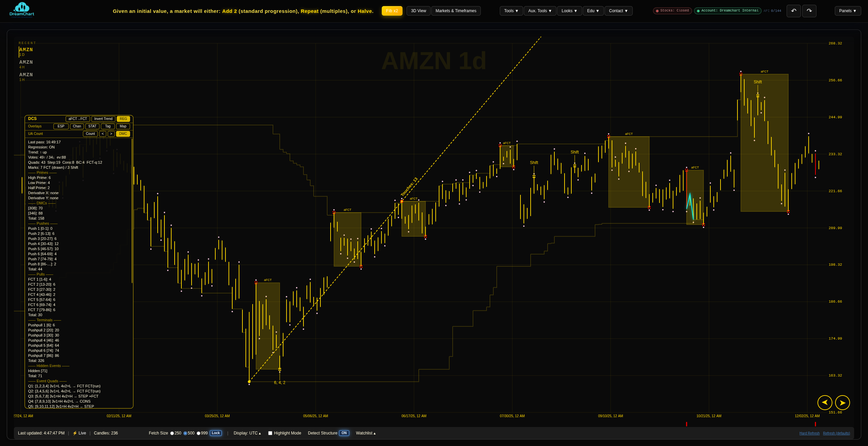The height and width of the screenshot is (446, 868).
Task: Click 'Candles: 236' in status bar
Action: click(106, 433)
